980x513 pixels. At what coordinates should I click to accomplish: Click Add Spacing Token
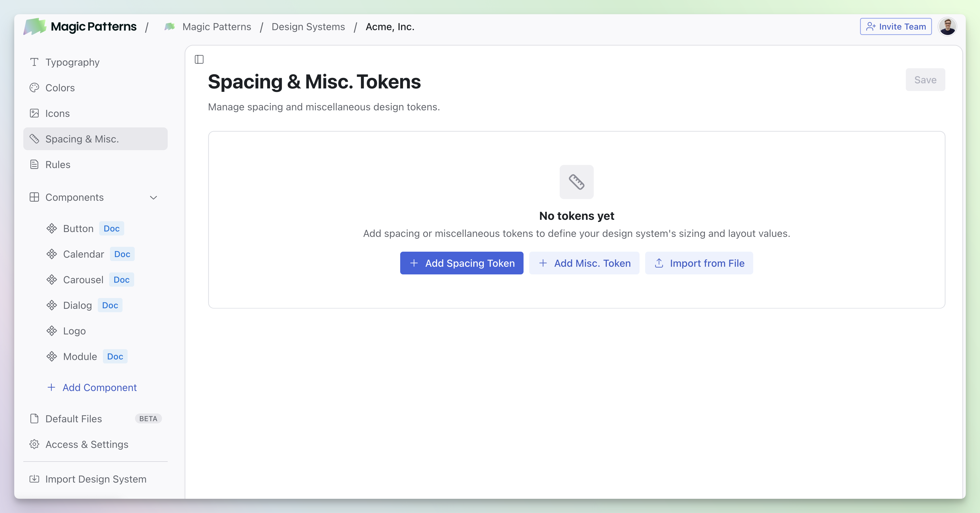coord(462,263)
